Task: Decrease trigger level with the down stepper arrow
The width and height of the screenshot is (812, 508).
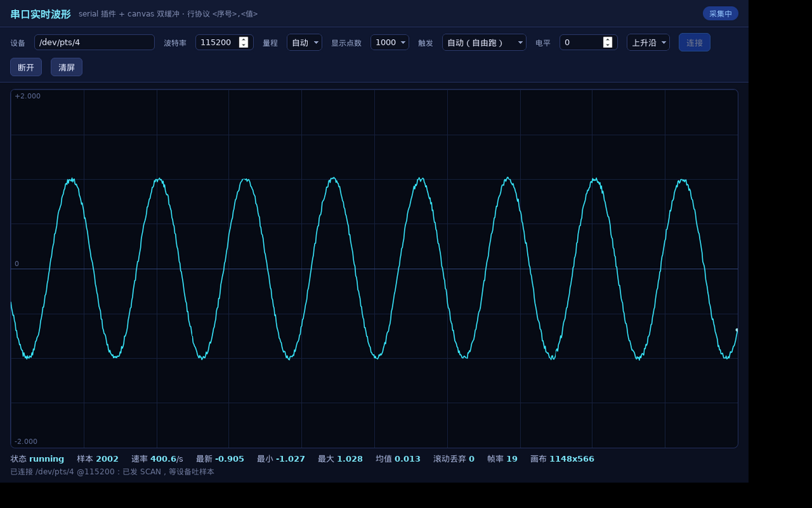Action: (608, 45)
